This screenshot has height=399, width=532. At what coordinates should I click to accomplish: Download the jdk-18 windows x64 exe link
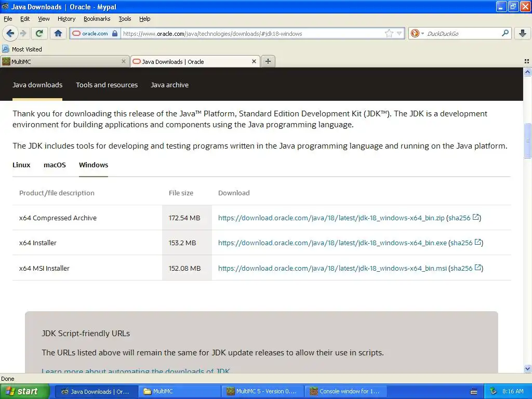332,243
